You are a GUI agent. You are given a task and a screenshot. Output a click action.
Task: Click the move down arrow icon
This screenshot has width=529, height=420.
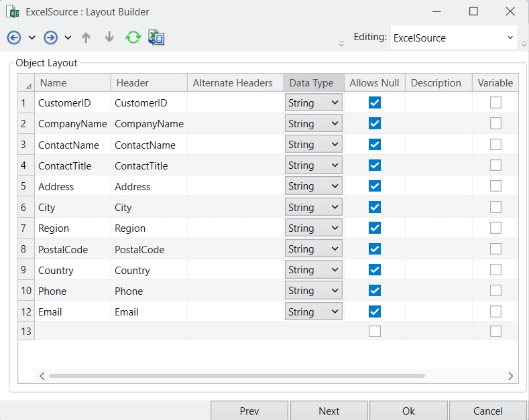[x=109, y=38]
